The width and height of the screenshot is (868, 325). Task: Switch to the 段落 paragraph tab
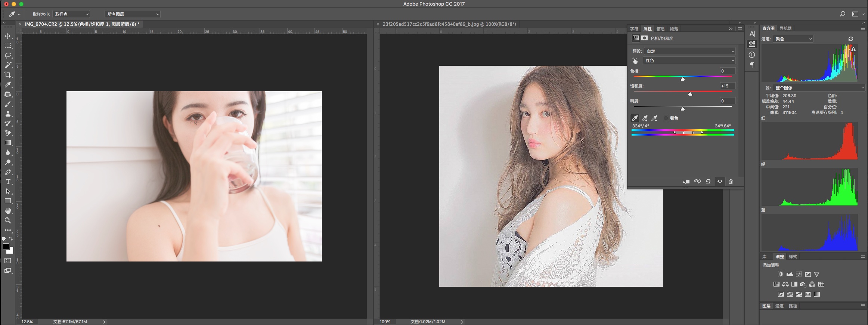pyautogui.click(x=674, y=29)
